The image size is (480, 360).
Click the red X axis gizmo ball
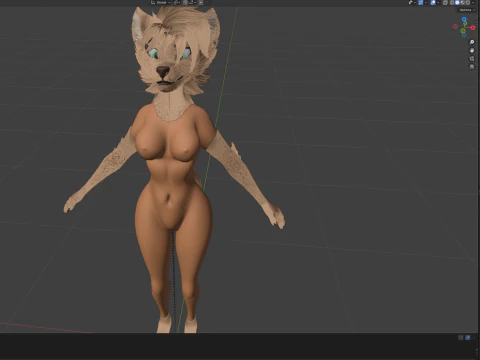(x=473, y=27)
